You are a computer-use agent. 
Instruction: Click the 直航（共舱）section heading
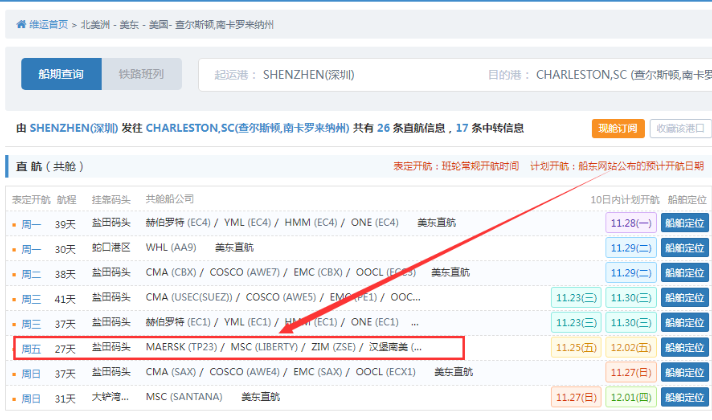point(50,166)
